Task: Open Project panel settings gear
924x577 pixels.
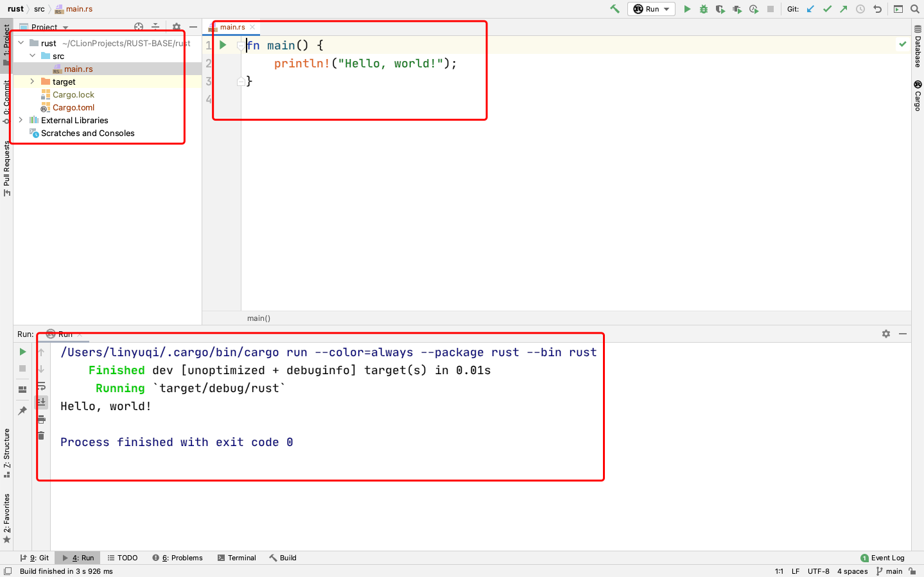Action: 177,27
